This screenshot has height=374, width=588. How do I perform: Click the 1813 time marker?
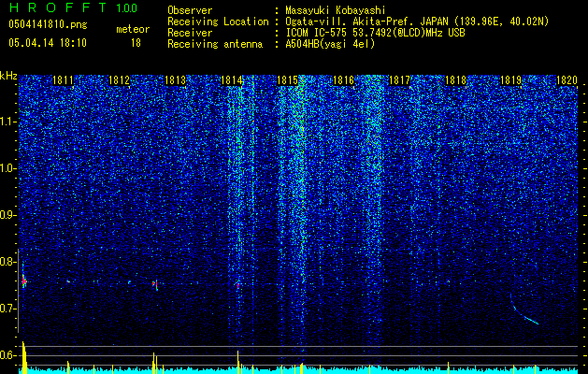click(x=175, y=80)
